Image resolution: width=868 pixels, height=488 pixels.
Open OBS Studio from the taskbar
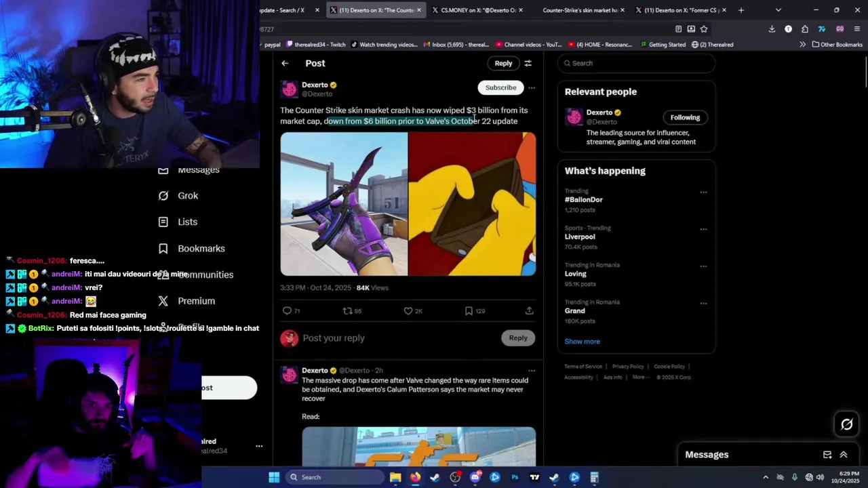tap(455, 477)
